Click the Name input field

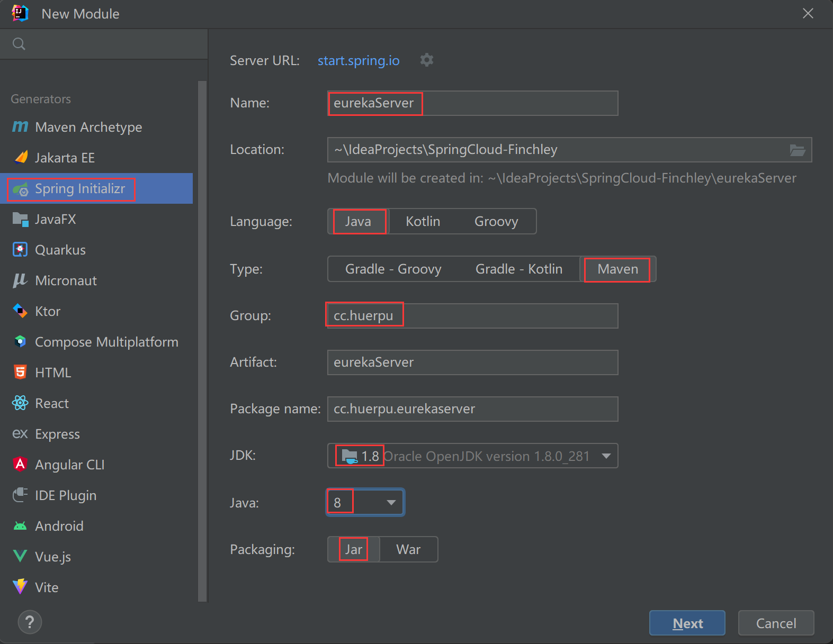pyautogui.click(x=472, y=103)
